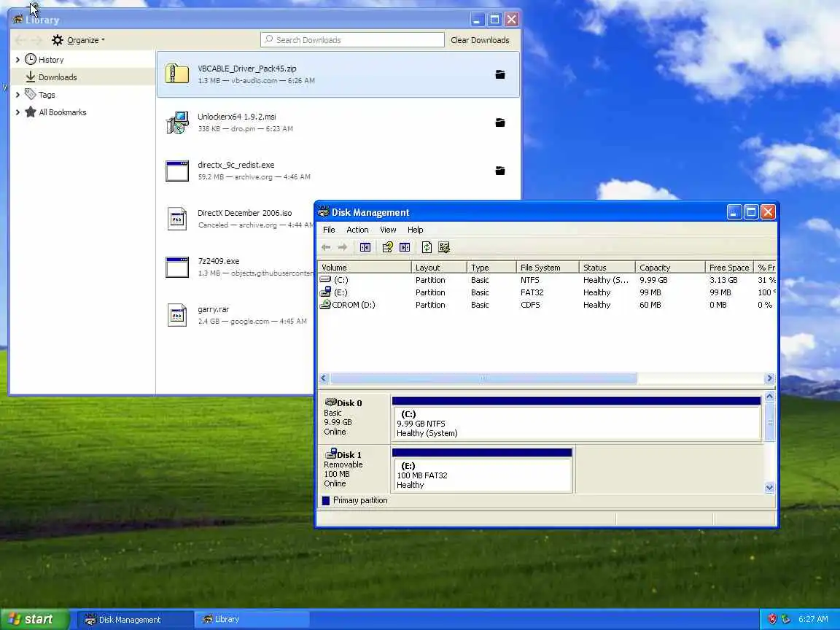Click the Settings toolbar icon in Disk Management
840x630 pixels.
point(444,247)
